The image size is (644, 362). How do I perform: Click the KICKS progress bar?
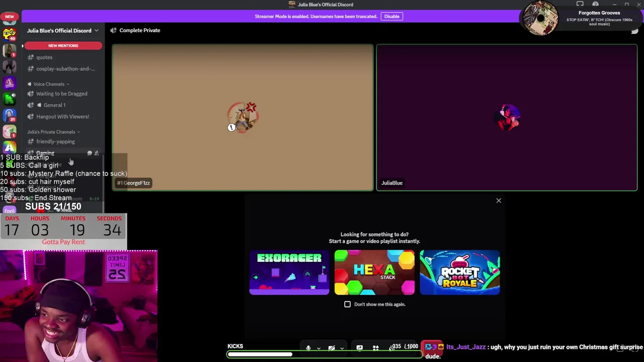click(325, 354)
